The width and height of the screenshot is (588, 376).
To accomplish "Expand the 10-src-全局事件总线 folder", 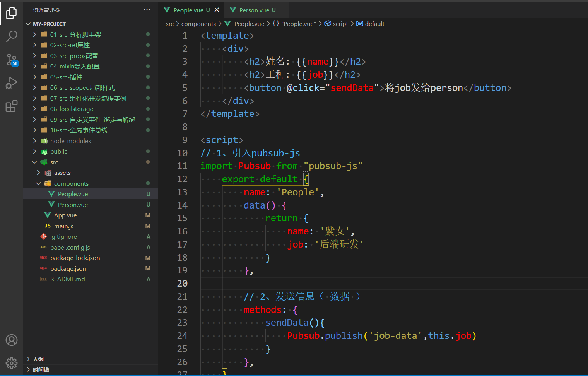I will pyautogui.click(x=91, y=130).
